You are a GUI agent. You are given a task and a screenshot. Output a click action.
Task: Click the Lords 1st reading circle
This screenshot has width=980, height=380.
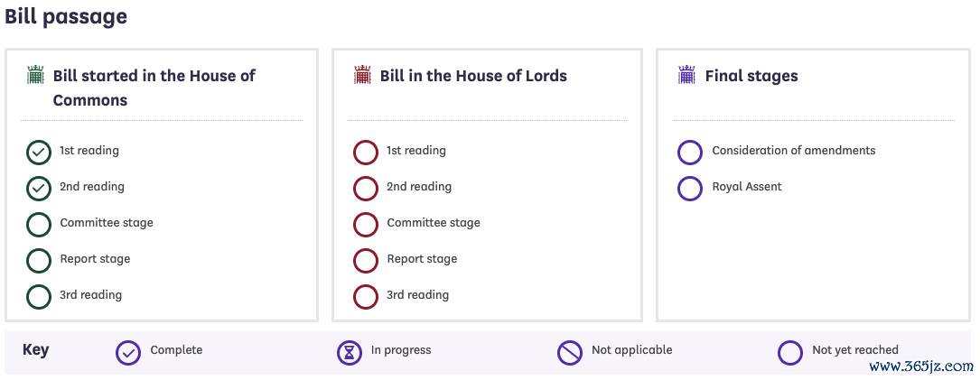366,153
